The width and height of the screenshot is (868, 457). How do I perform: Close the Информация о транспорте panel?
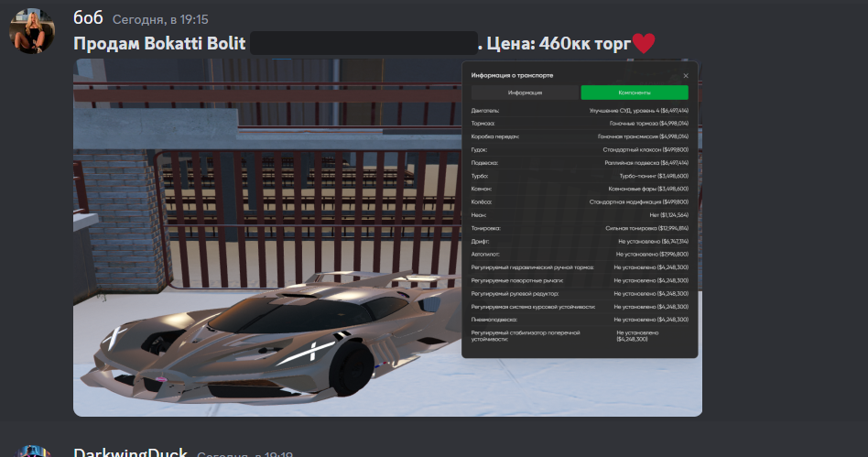686,75
